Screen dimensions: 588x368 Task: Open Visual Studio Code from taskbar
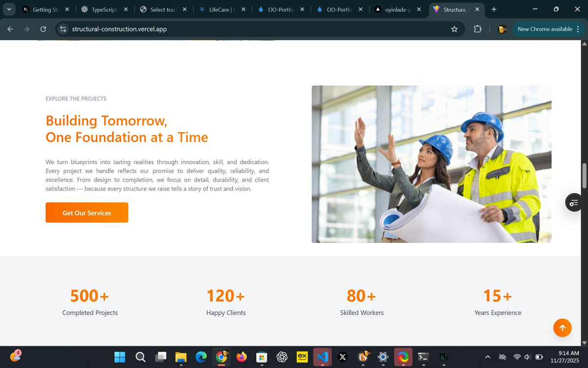[x=322, y=357]
